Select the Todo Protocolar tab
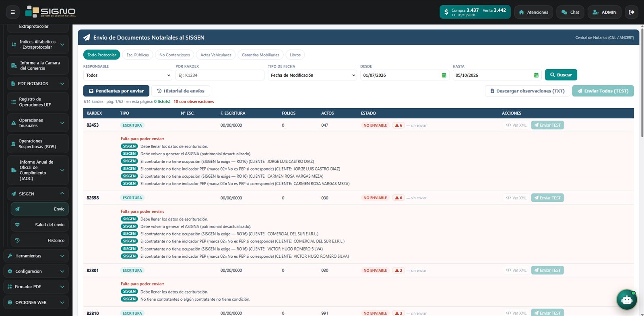 tap(102, 55)
